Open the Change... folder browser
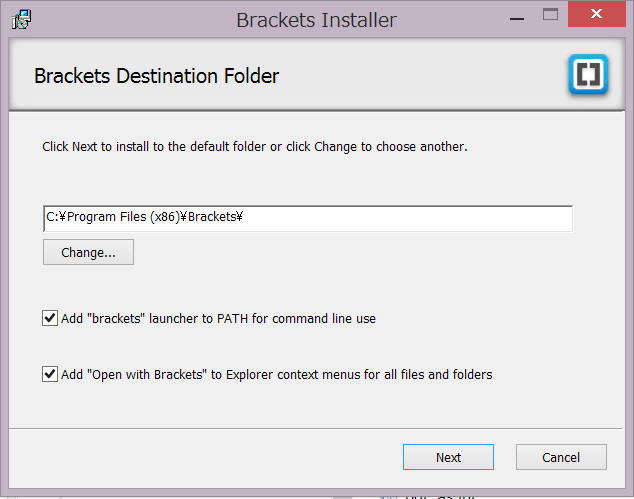634x499 pixels. 88,252
